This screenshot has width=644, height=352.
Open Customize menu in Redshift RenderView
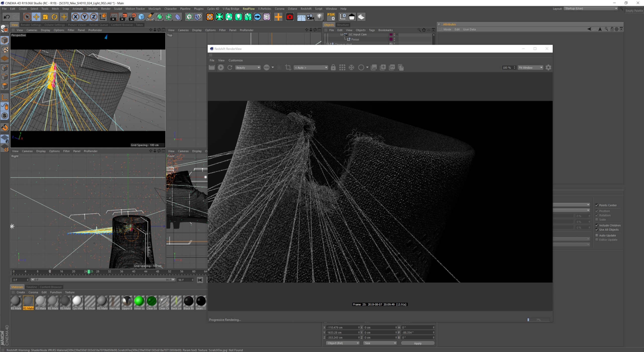pyautogui.click(x=235, y=60)
